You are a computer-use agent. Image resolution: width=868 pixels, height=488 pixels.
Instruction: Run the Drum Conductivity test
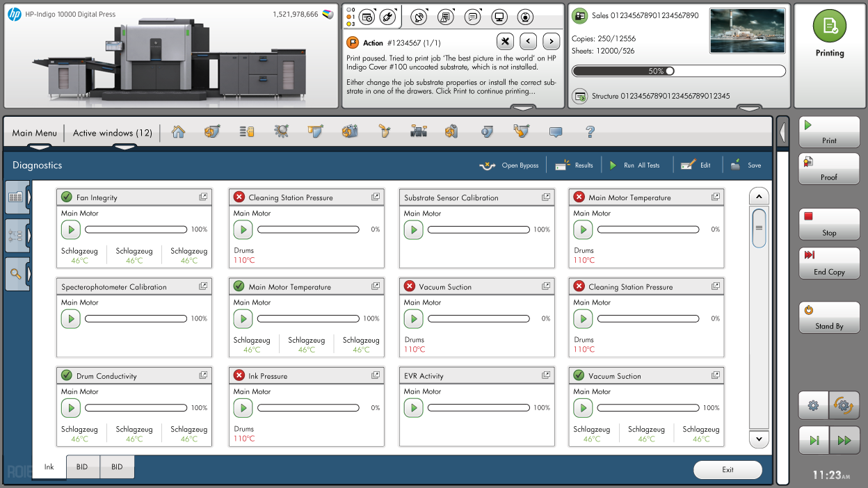[x=70, y=408]
